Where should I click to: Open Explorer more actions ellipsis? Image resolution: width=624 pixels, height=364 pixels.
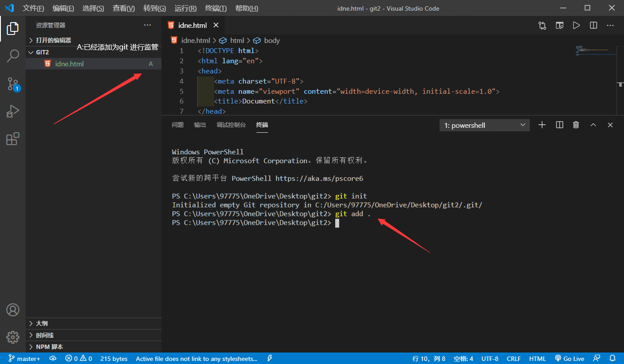click(148, 25)
